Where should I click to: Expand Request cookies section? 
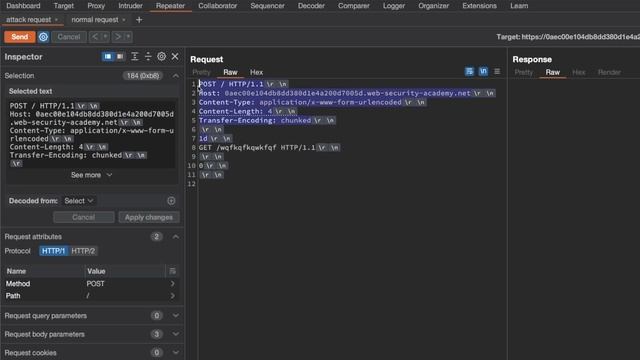[176, 352]
